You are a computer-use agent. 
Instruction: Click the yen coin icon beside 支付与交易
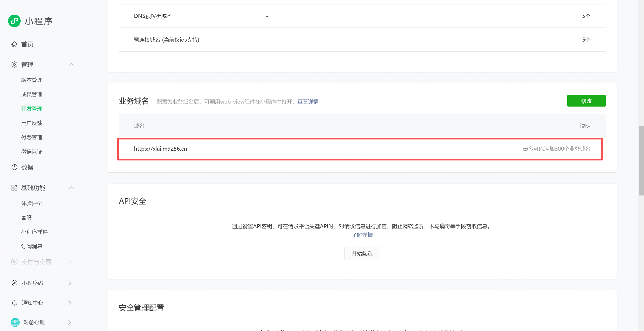click(14, 262)
